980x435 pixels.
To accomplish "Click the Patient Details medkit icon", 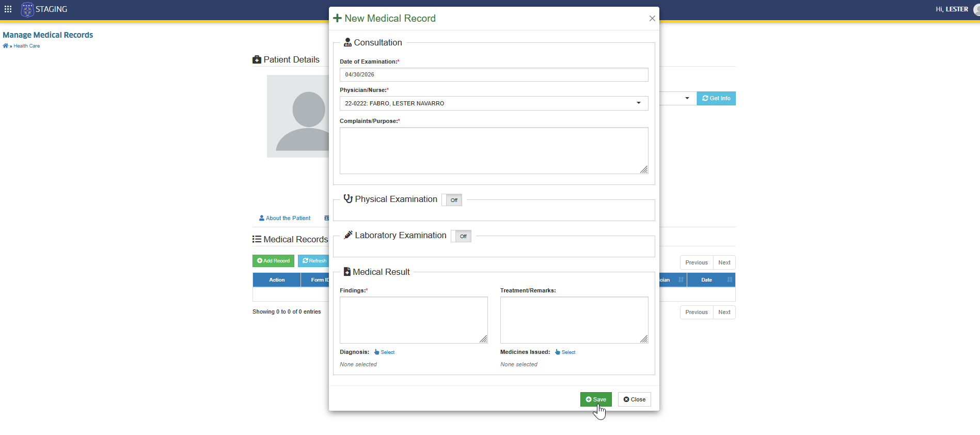I will click(x=257, y=60).
